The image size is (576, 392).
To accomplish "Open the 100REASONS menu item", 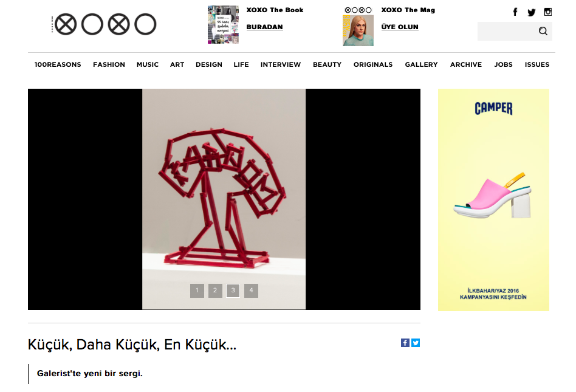I will (58, 64).
